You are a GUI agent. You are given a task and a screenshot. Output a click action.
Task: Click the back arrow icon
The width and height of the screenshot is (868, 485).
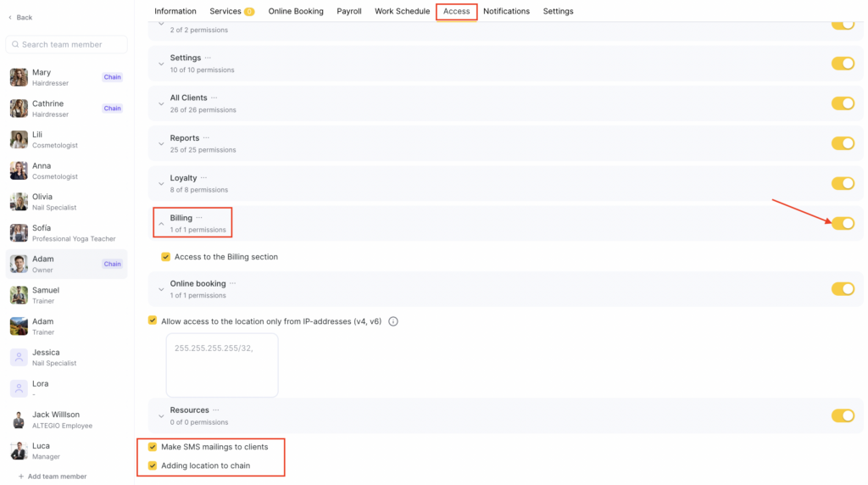coord(10,17)
